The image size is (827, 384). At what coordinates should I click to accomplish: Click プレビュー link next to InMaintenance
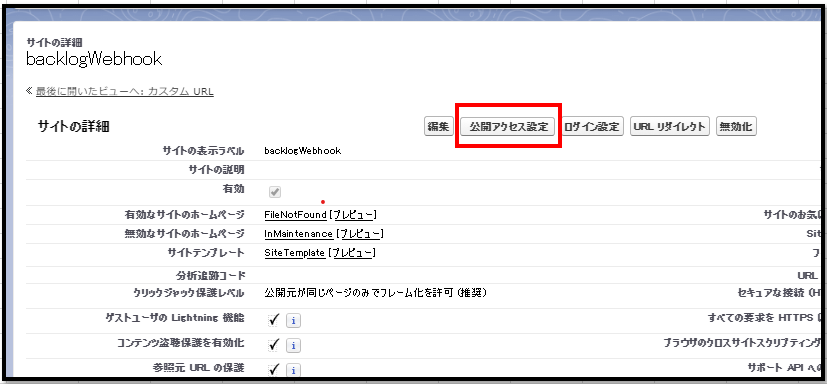tap(360, 234)
